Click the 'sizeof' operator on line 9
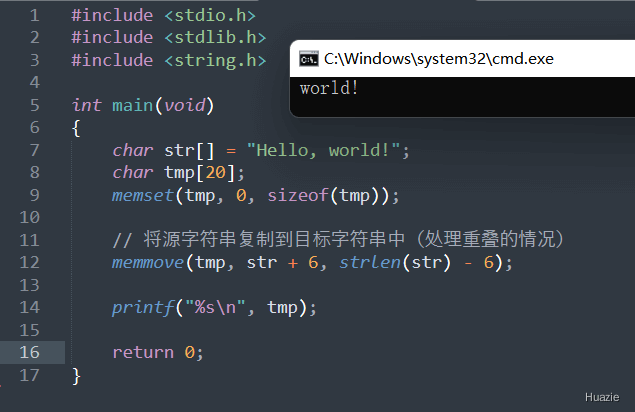Screen dimensions: 635x412 [298, 195]
